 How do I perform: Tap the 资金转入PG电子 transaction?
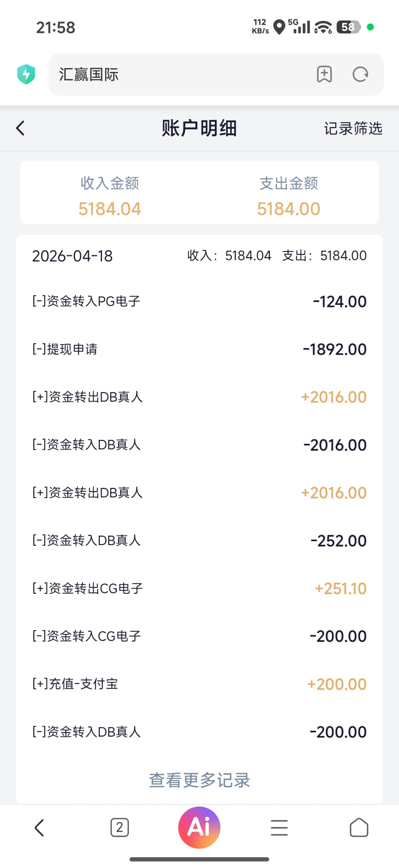coord(199,301)
